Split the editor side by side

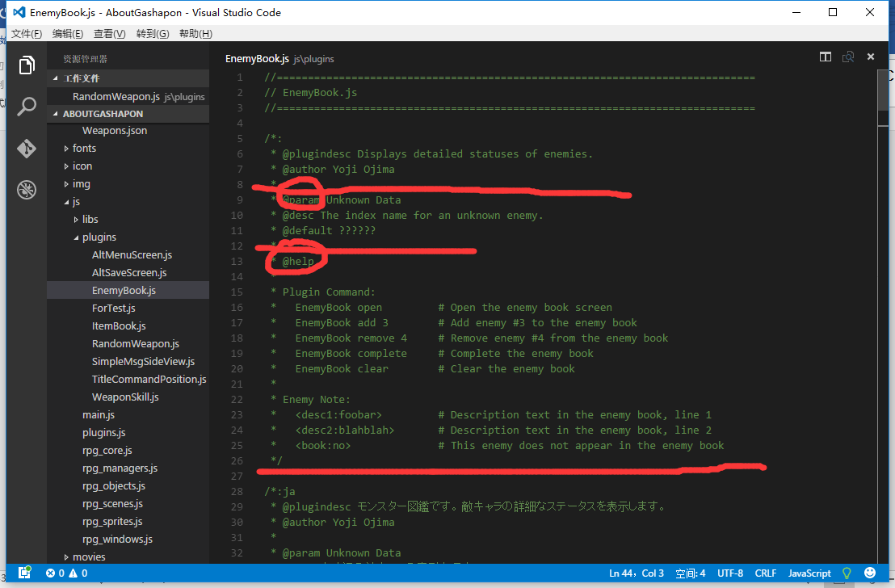tap(826, 57)
